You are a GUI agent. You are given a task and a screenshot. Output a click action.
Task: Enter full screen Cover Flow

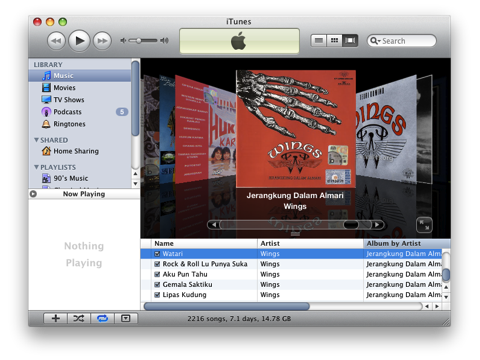424,225
